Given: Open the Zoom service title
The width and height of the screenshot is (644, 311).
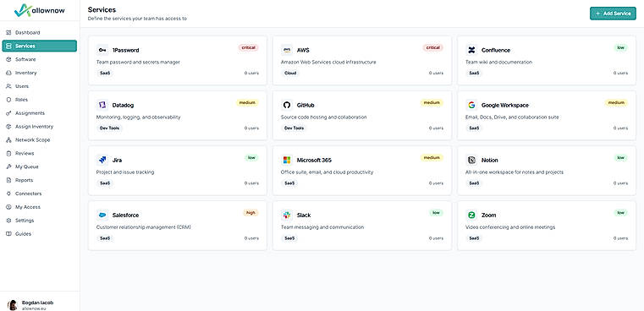Looking at the screenshot, I should [489, 215].
